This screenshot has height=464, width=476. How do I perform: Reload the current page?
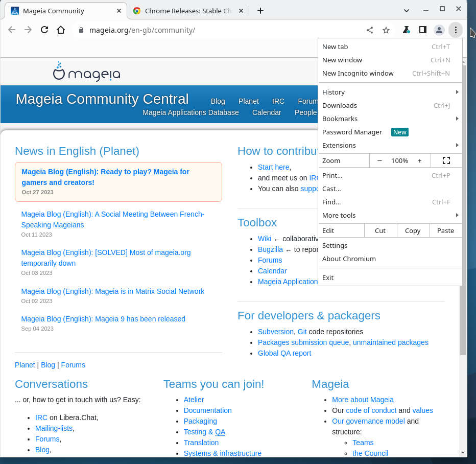click(x=44, y=30)
